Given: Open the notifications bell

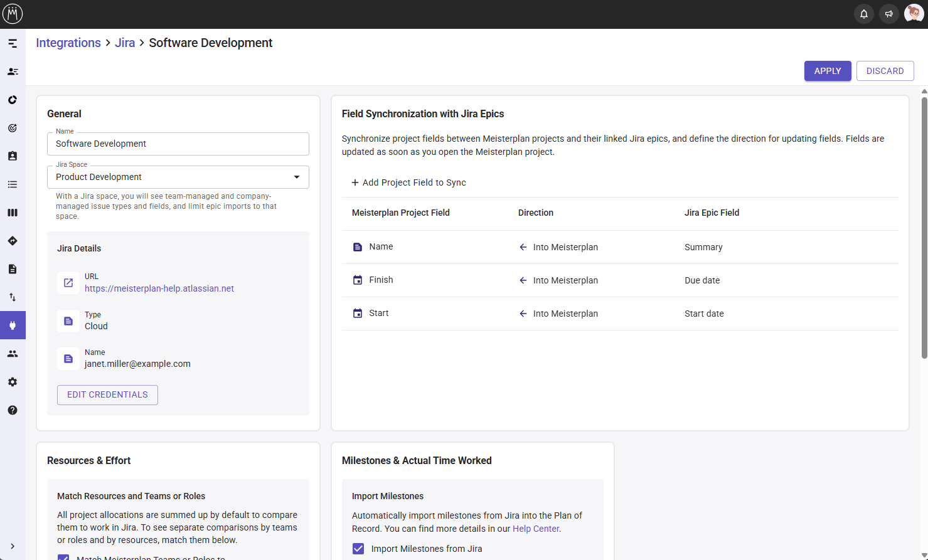Looking at the screenshot, I should click(864, 14).
